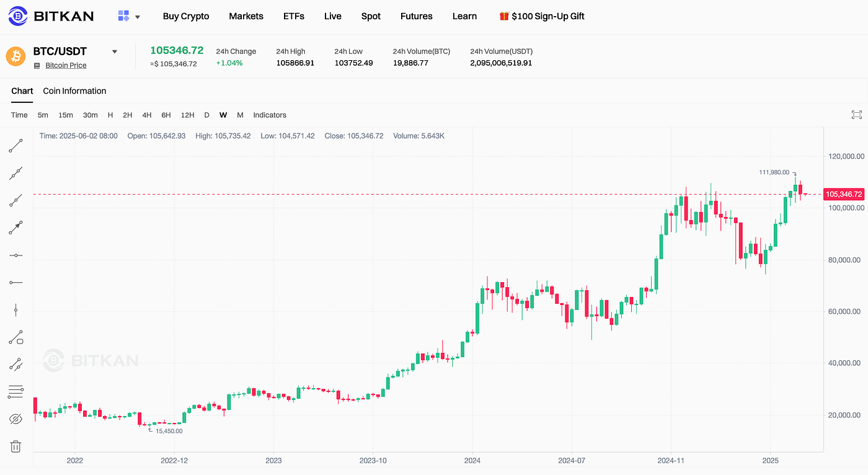Image resolution: width=868 pixels, height=475 pixels.
Task: Select the weekly W interval
Action: (223, 115)
